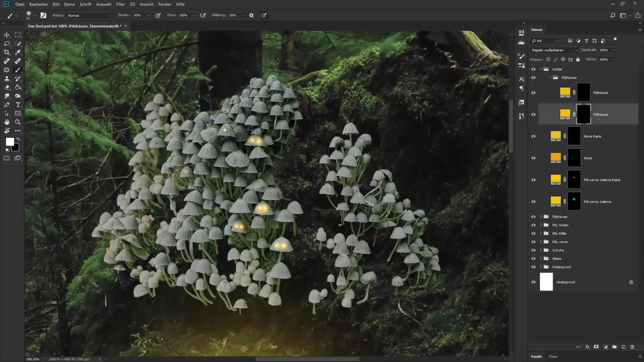Screen dimensions: 644x362
Task: Click the layer Fläche fill value field
Action: click(604, 59)
